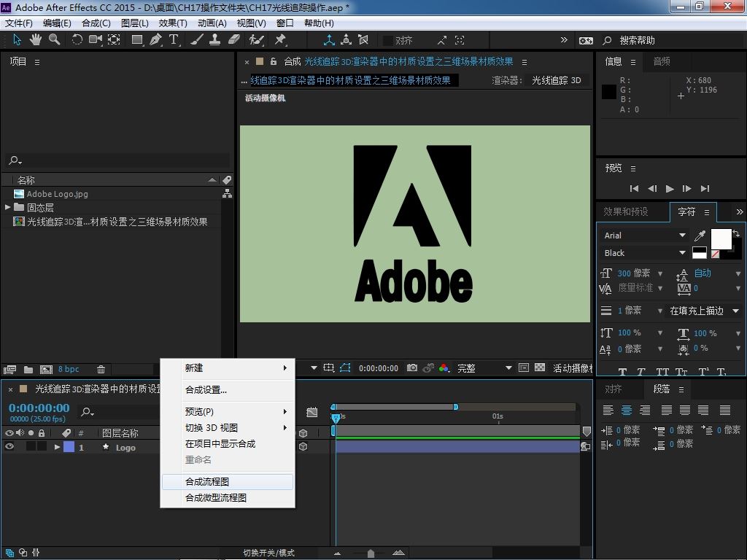This screenshot has height=560, width=747.
Task: Open the 活动摄像机 view dropdown in viewer footer
Action: point(572,368)
